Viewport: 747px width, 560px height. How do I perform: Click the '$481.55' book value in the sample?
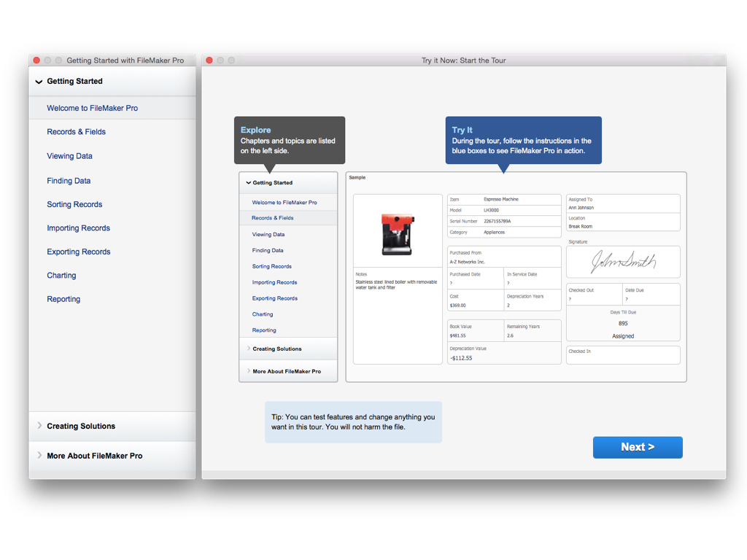(458, 335)
